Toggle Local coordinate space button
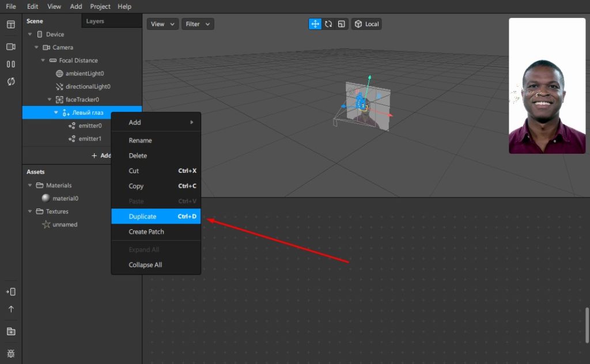This screenshot has width=590, height=364. [366, 24]
